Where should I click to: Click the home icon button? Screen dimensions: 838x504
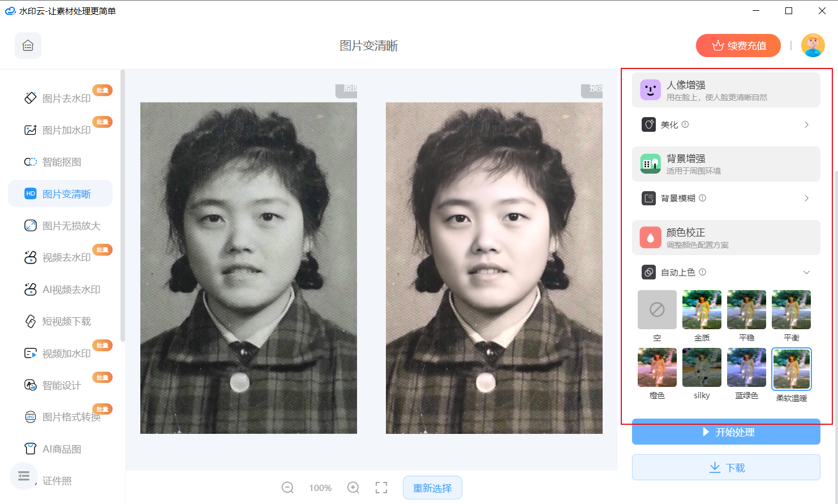28,46
